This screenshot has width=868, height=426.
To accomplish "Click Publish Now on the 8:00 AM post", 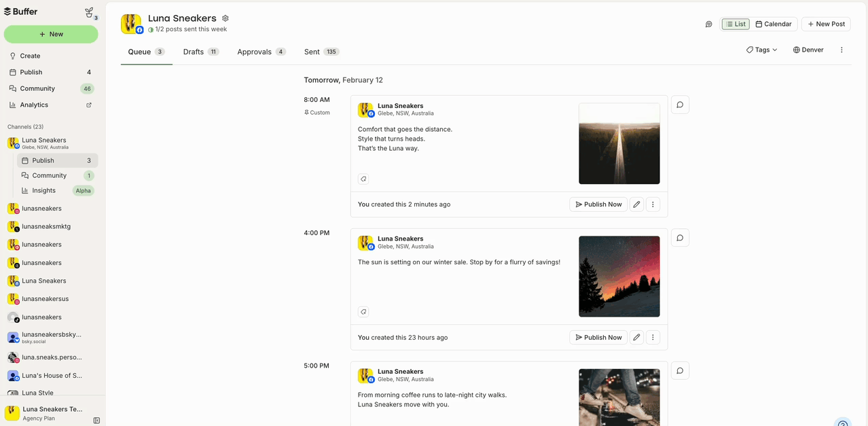I will click(x=598, y=204).
